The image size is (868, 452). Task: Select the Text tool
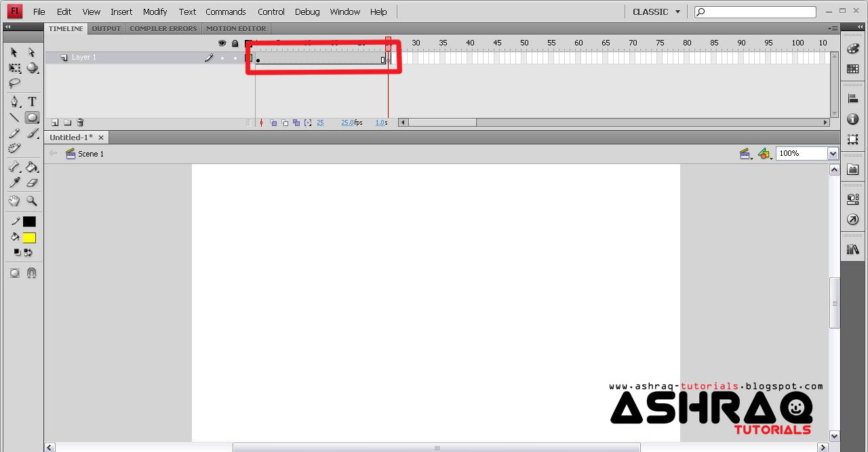click(x=31, y=101)
